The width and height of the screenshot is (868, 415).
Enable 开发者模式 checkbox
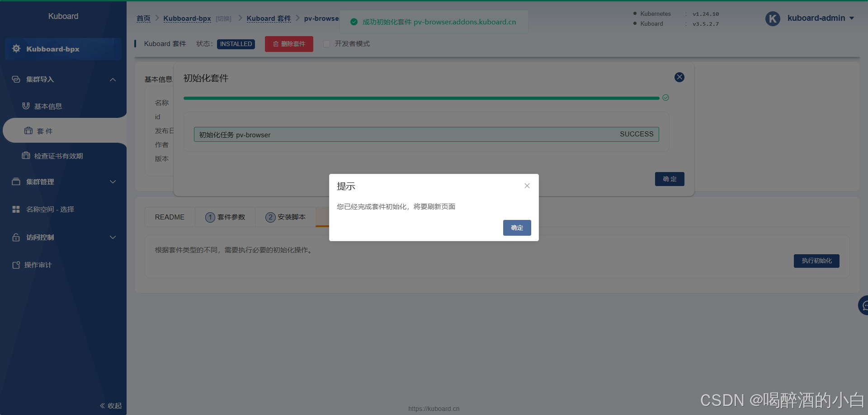pos(326,44)
